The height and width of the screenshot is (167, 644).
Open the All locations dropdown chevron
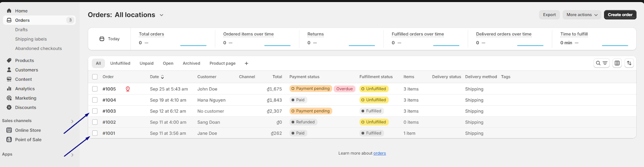pyautogui.click(x=161, y=15)
